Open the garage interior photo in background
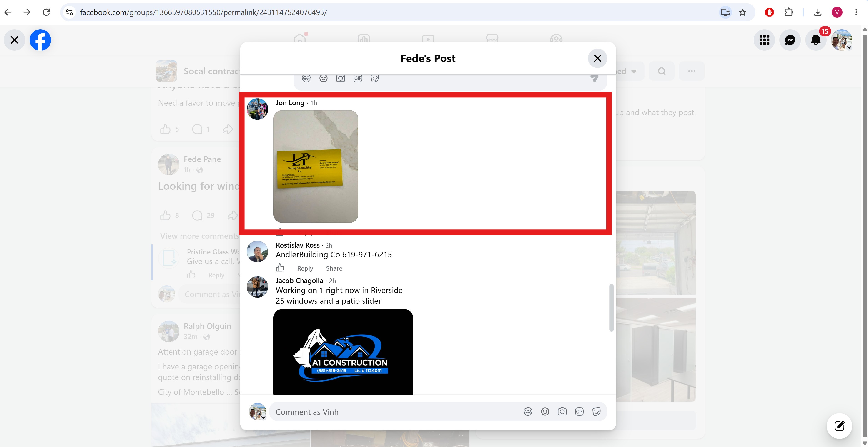 point(656,243)
